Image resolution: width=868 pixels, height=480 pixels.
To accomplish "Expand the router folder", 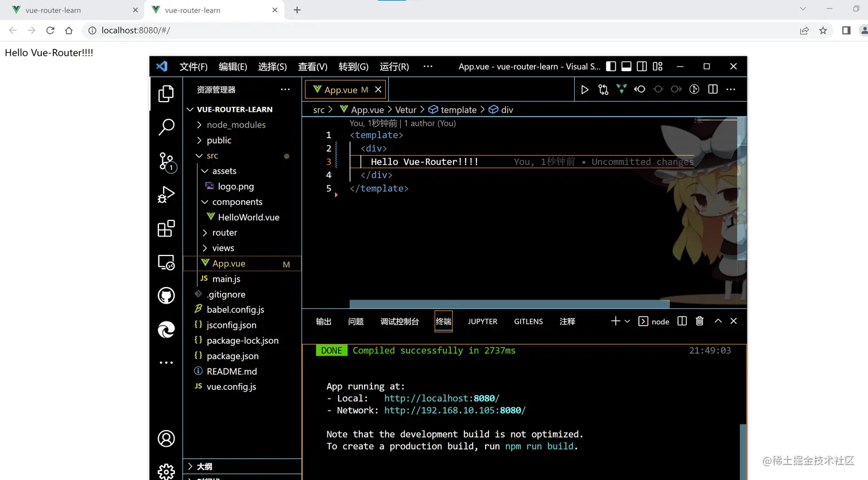I will pos(224,233).
